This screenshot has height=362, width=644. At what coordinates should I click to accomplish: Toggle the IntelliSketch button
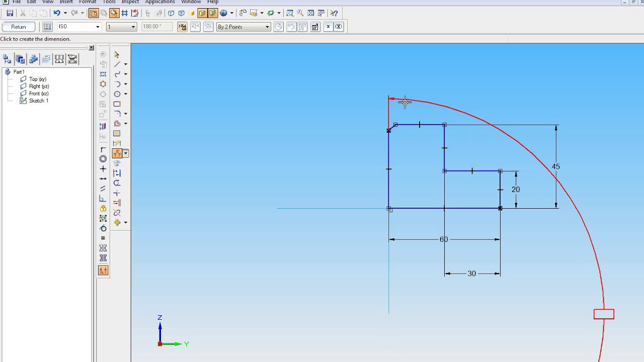click(x=114, y=13)
